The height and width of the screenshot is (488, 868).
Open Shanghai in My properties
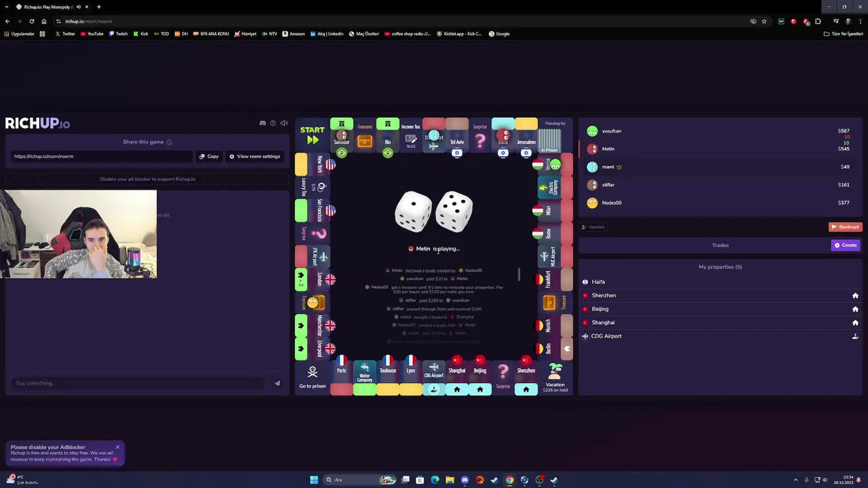point(720,323)
